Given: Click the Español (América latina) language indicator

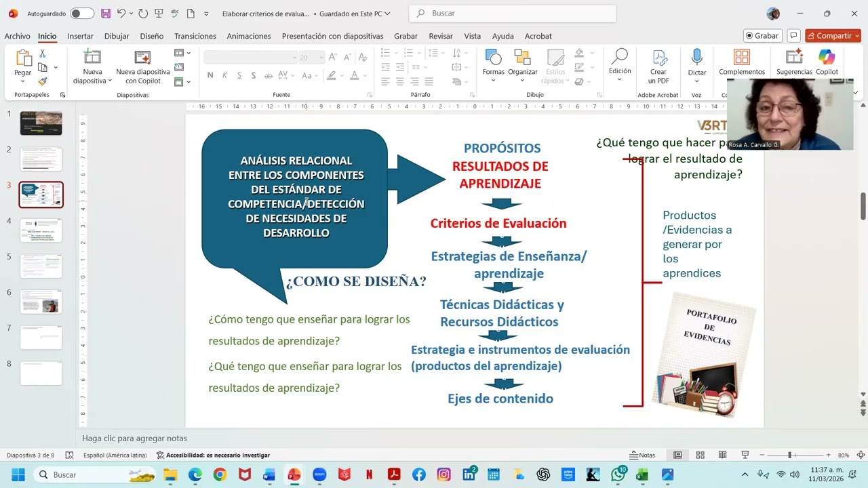Looking at the screenshot, I should (115, 455).
